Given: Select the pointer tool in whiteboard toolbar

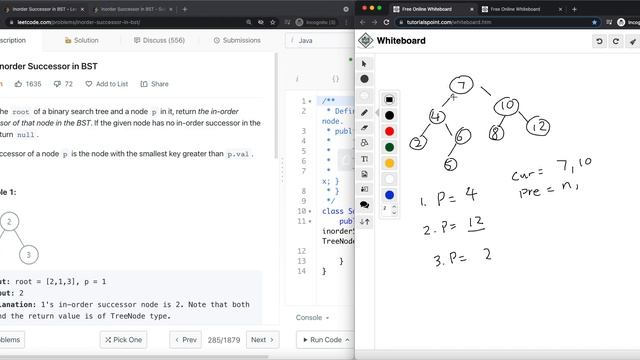Looking at the screenshot, I should click(364, 64).
